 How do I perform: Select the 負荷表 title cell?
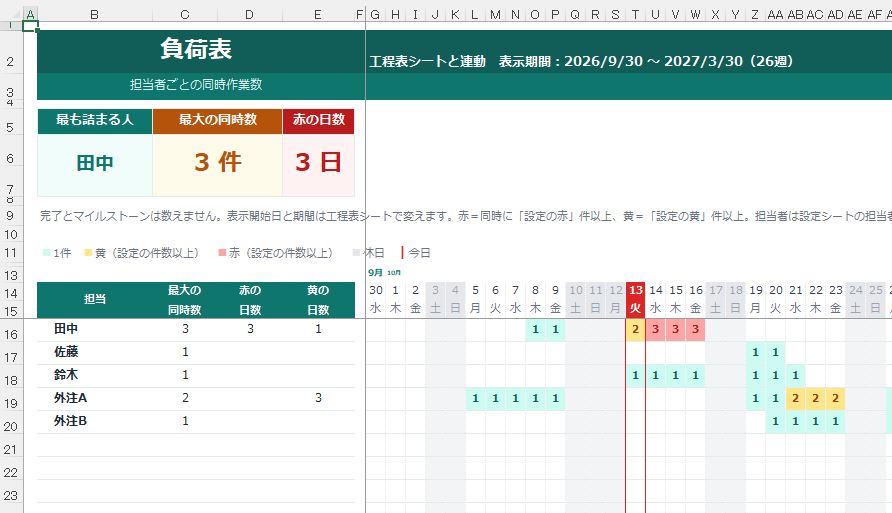pos(196,49)
